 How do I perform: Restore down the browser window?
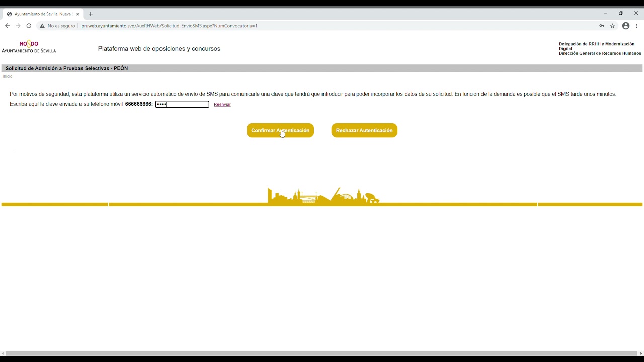tap(621, 14)
